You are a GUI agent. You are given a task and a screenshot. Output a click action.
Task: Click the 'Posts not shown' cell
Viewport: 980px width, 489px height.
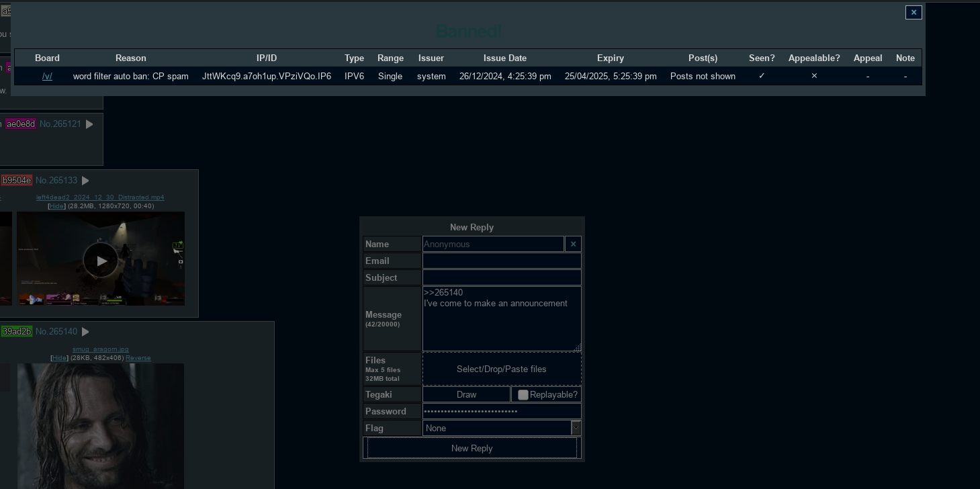coord(703,76)
